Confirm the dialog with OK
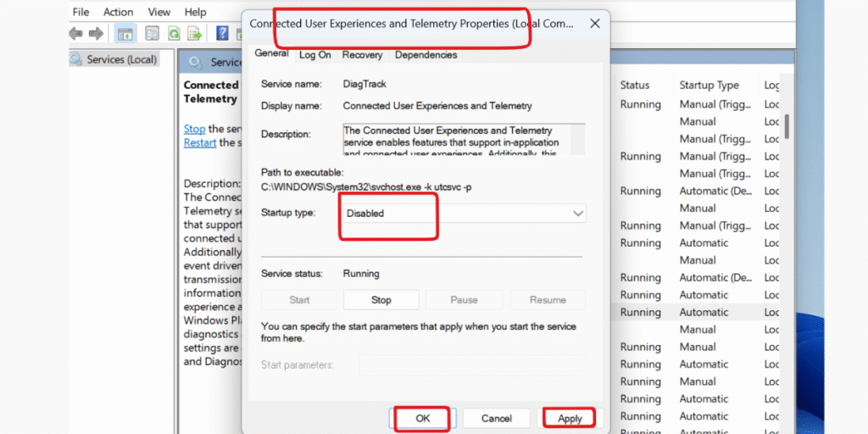The width and height of the screenshot is (868, 434). pyautogui.click(x=423, y=419)
